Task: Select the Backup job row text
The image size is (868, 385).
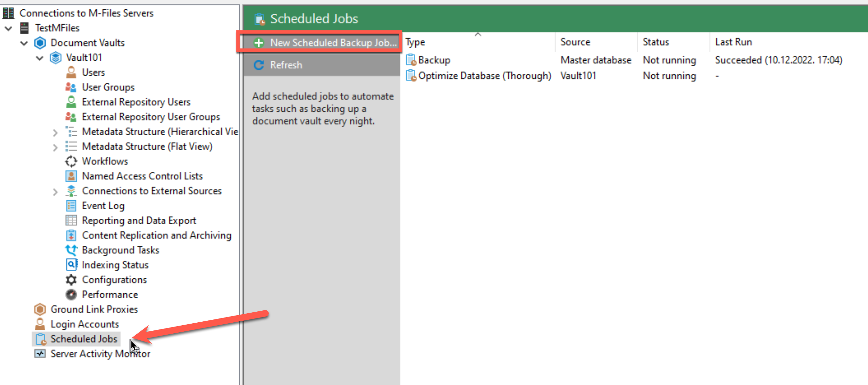Action: 434,60
